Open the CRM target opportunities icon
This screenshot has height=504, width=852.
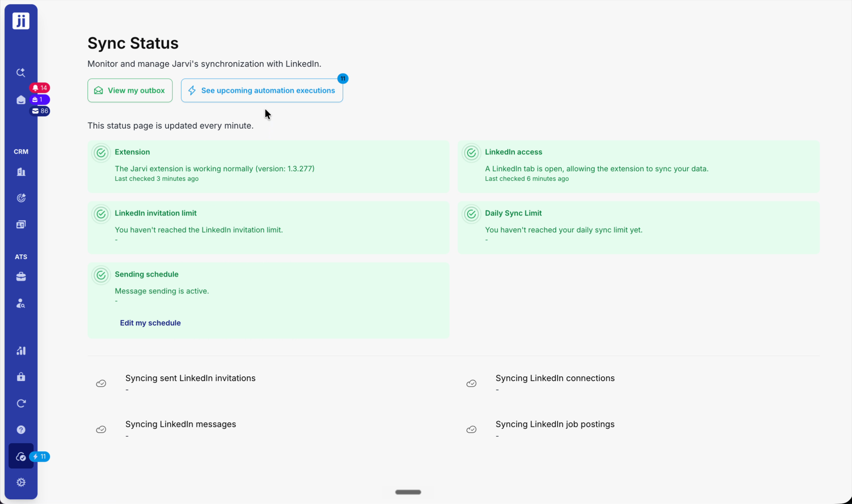[x=21, y=198]
